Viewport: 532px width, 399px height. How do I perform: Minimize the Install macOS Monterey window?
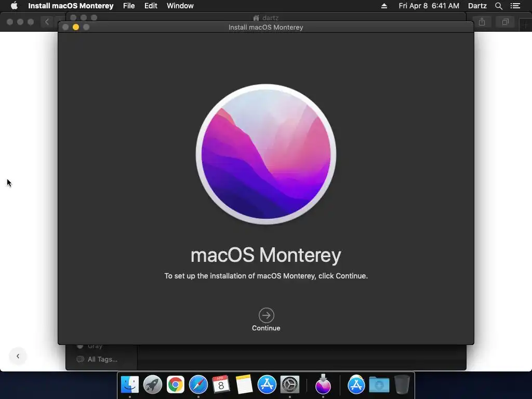click(76, 27)
